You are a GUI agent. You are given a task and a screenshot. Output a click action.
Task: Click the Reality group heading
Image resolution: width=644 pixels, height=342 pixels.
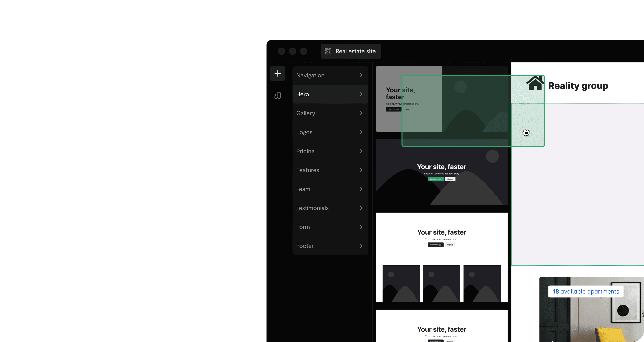pos(578,86)
